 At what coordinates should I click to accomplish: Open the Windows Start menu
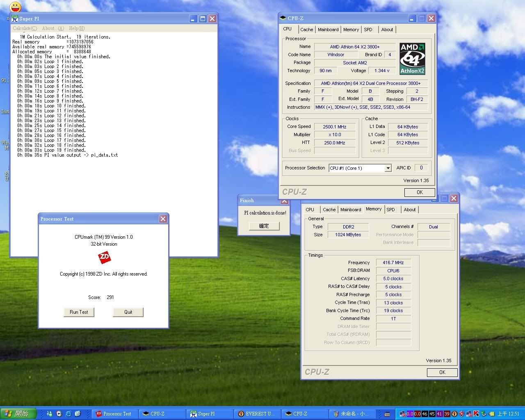pos(18,414)
